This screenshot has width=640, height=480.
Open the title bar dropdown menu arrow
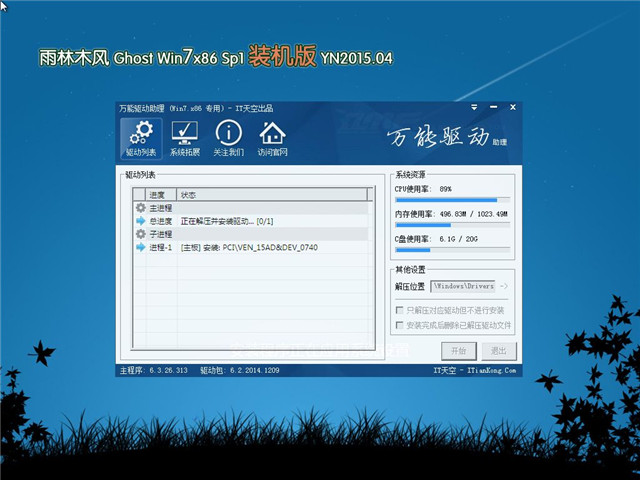coord(474,107)
